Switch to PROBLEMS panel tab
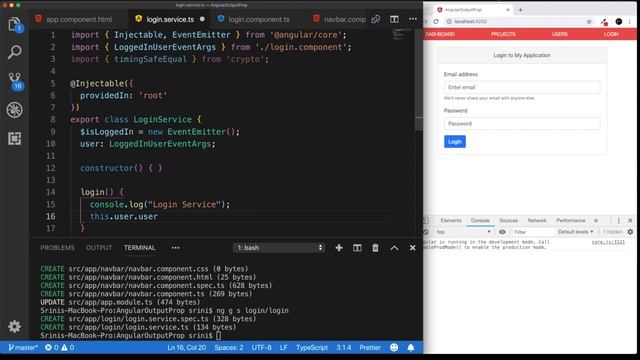Viewport: 640px width, 360px height. (57, 248)
